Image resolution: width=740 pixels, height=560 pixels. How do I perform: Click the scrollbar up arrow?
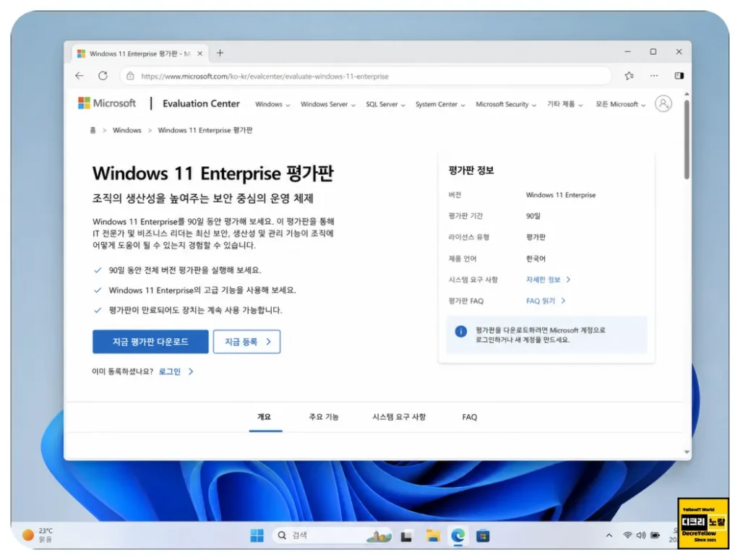click(687, 95)
